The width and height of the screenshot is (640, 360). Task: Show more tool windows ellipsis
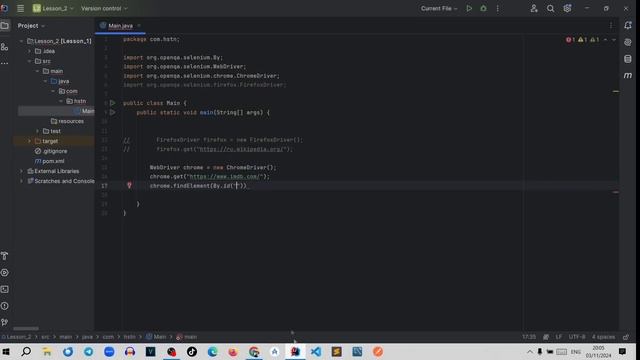pyautogui.click(x=4, y=63)
